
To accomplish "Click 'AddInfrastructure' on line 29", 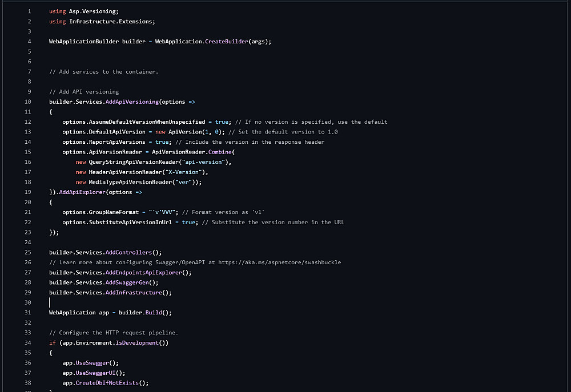I will click(134, 292).
